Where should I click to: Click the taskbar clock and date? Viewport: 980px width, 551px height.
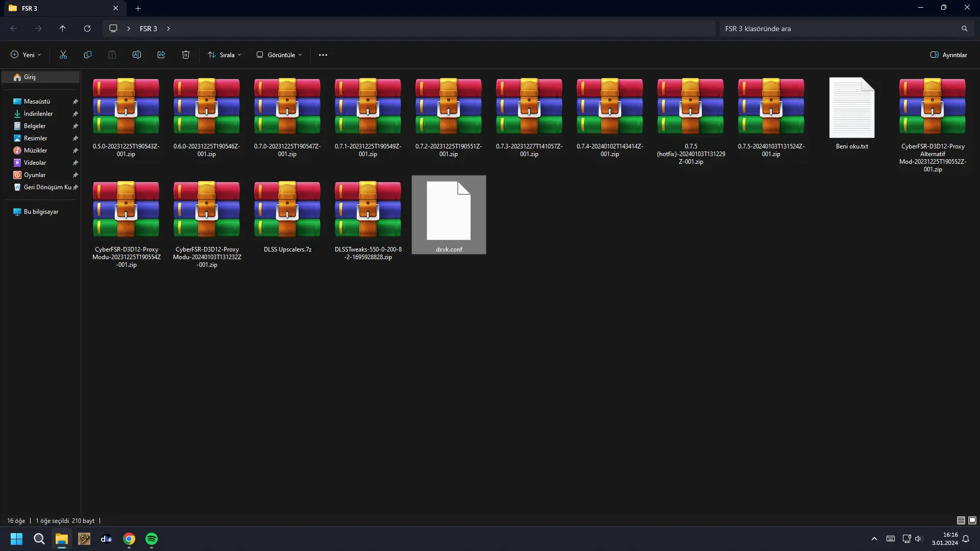[945, 539]
